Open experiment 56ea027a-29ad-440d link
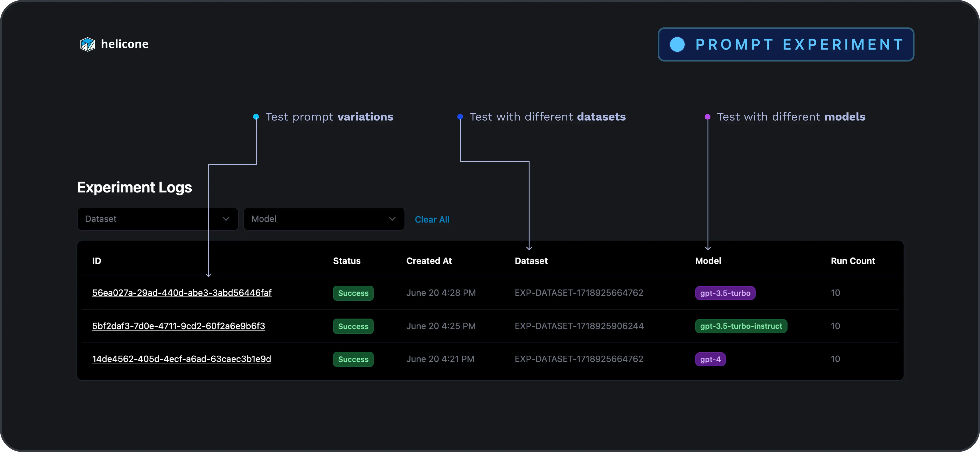The image size is (980, 452). [181, 292]
